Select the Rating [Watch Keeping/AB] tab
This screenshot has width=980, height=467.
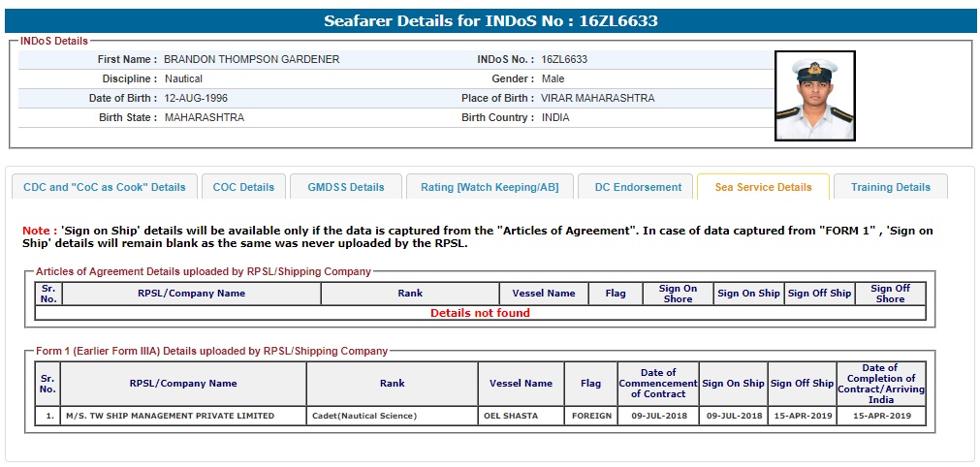489,187
